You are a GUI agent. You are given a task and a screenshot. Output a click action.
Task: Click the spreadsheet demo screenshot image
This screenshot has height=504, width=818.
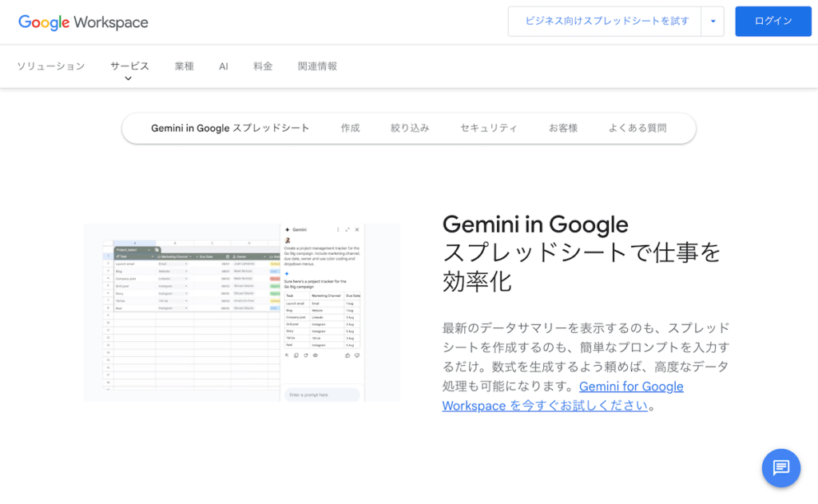click(x=242, y=312)
